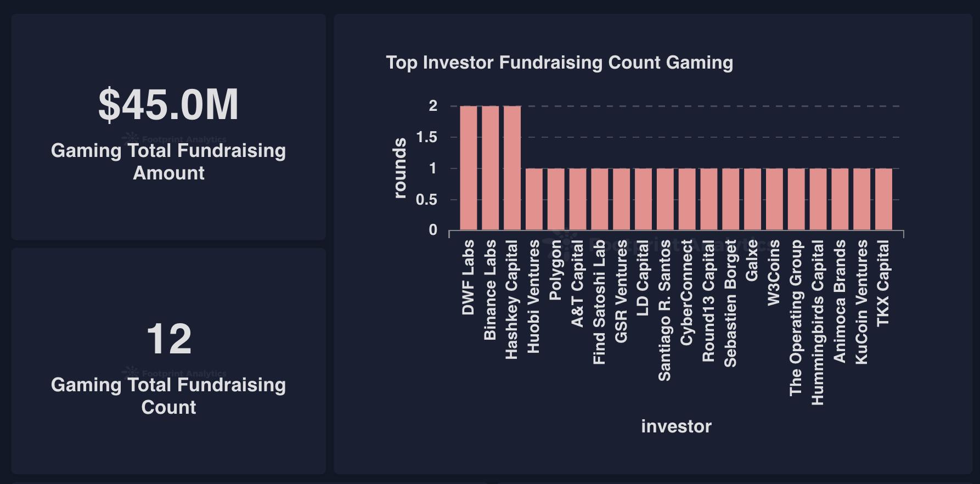980x484 pixels.
Task: Click the rounds y-axis title
Action: [400, 168]
